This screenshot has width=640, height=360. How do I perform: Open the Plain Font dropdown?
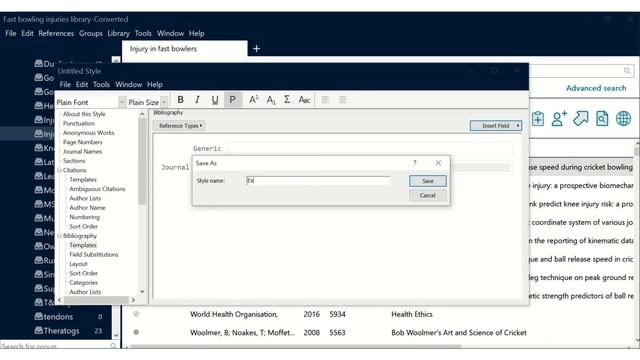coord(122,102)
